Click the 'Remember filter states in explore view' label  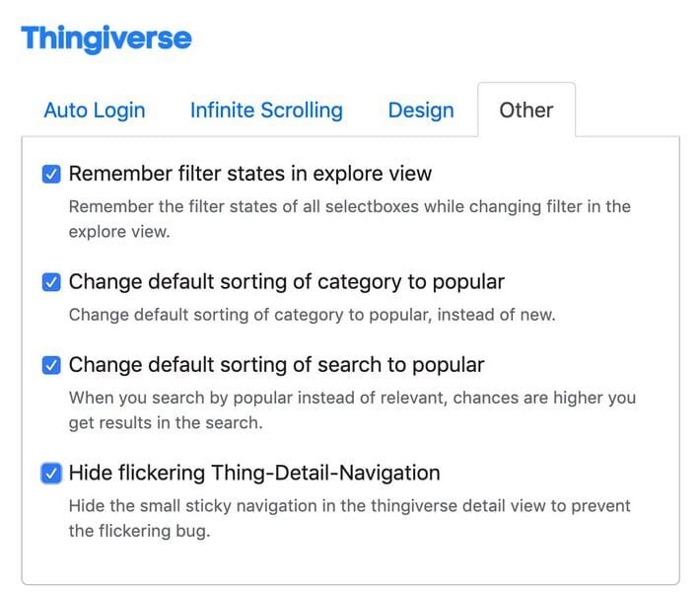(250, 175)
